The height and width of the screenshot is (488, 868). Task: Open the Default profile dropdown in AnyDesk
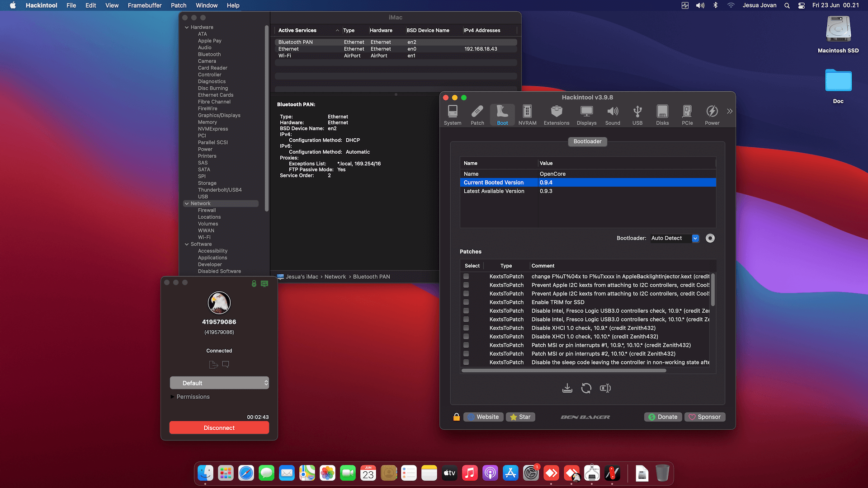pos(219,383)
